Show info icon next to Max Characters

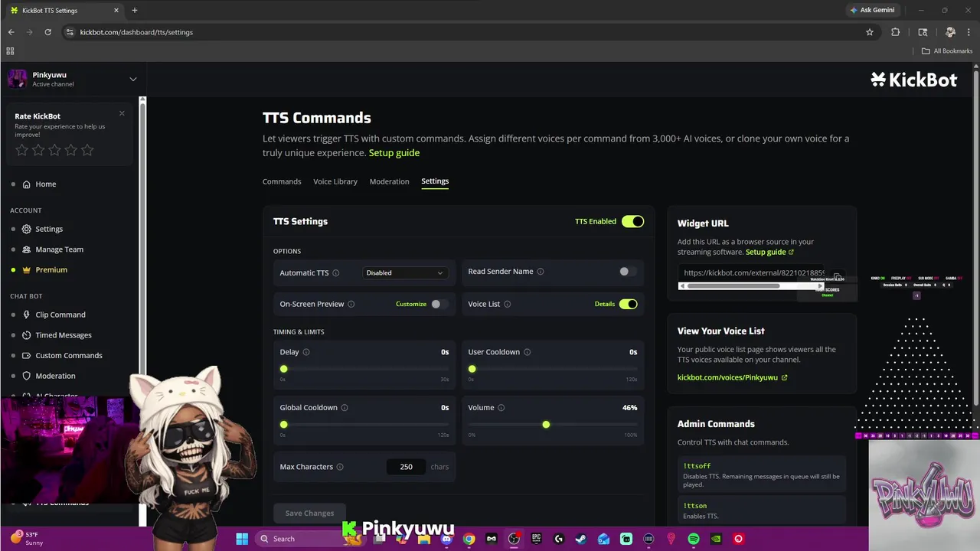click(340, 467)
